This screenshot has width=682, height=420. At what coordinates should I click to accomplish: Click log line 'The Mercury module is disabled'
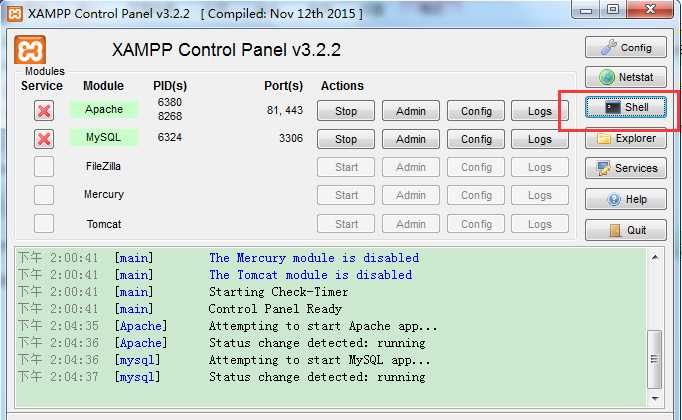tap(314, 258)
